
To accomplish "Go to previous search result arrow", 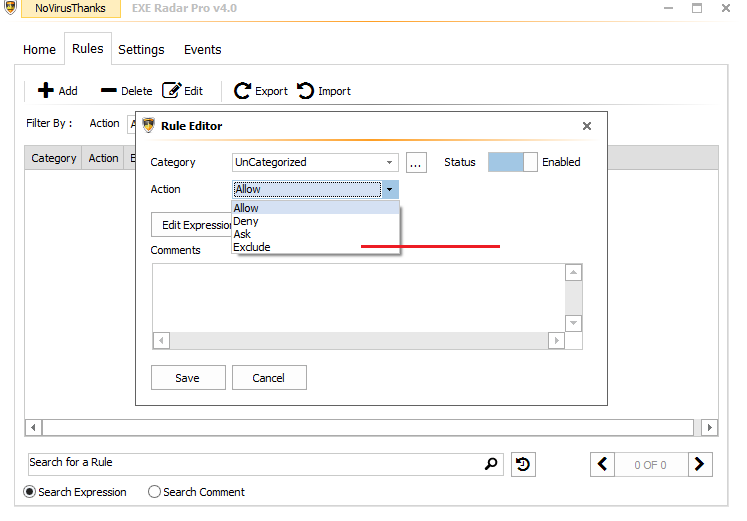I will (603, 464).
